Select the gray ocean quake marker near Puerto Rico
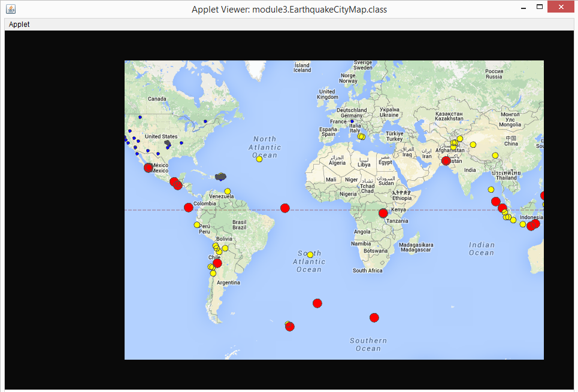578x392 pixels. [219, 177]
